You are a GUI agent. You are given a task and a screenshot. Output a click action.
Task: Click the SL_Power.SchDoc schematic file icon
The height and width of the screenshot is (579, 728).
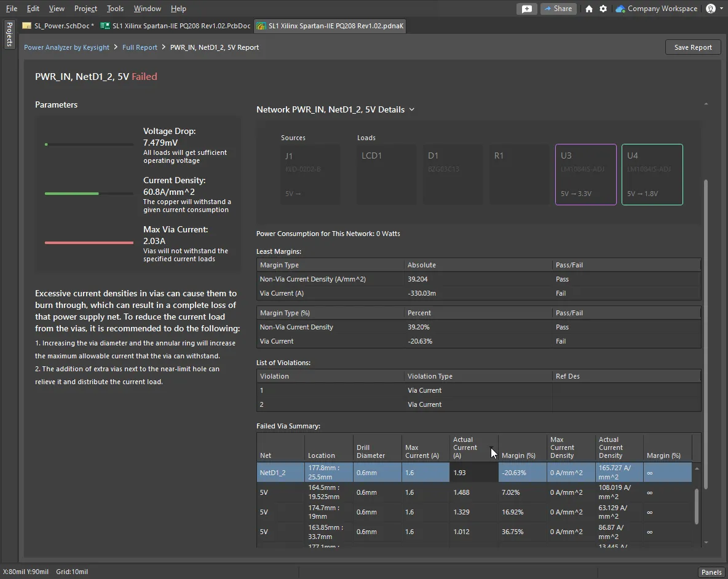pyautogui.click(x=26, y=26)
